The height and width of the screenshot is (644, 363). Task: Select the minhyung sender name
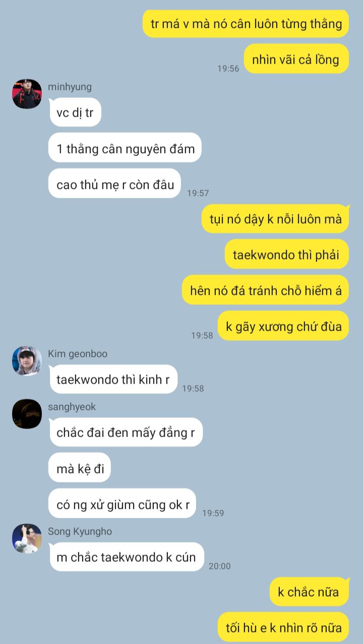(70, 87)
